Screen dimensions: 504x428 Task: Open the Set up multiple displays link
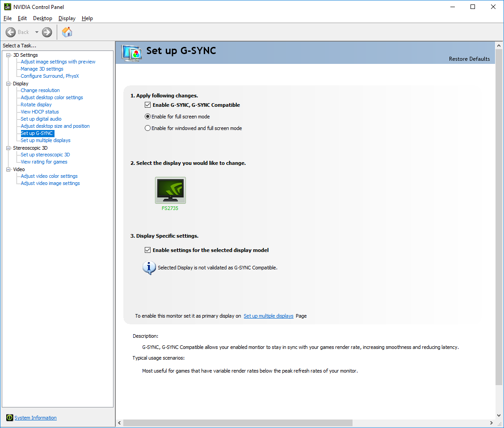point(269,316)
